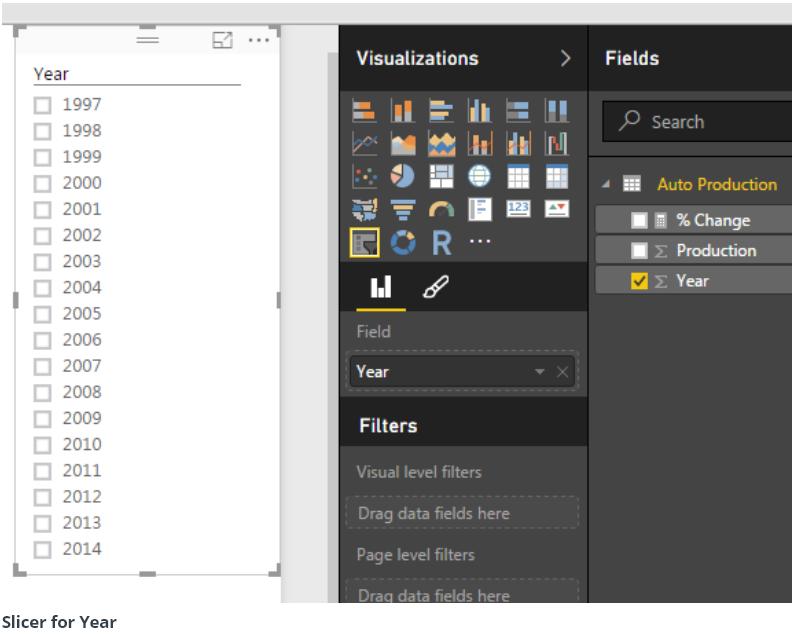Check the 2000 slicer checkbox
This screenshot has height=634, width=794.
43,183
